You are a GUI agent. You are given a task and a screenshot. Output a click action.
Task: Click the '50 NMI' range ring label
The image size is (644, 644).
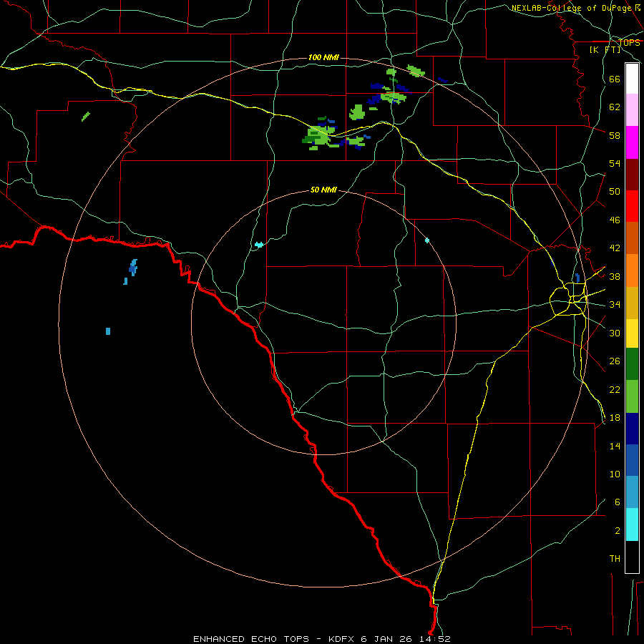click(x=323, y=190)
